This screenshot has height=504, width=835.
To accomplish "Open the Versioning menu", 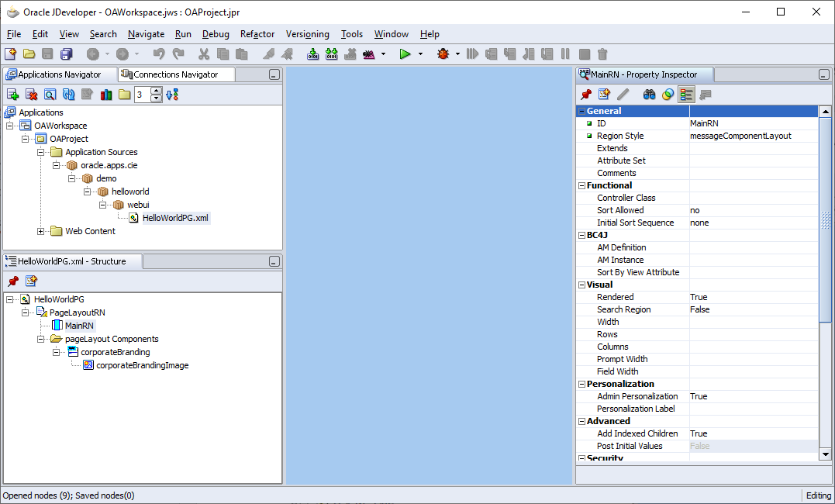I will pos(307,34).
